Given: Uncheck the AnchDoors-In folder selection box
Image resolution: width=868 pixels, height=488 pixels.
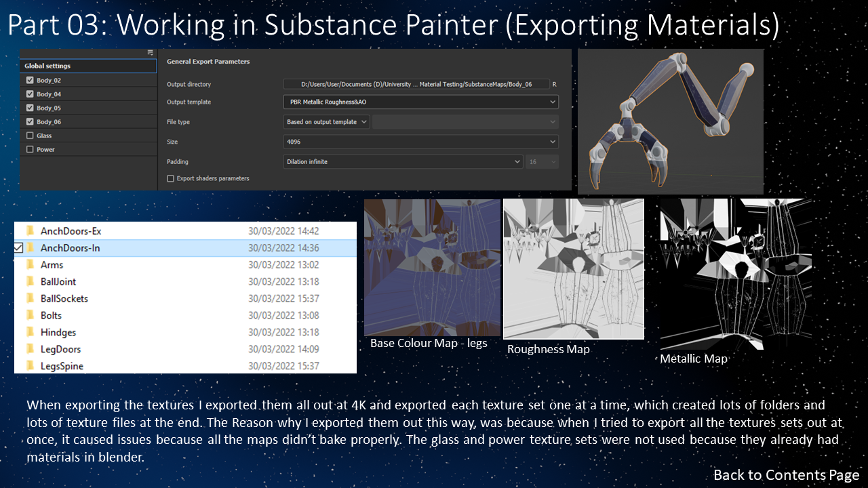Looking at the screenshot, I should [x=18, y=248].
